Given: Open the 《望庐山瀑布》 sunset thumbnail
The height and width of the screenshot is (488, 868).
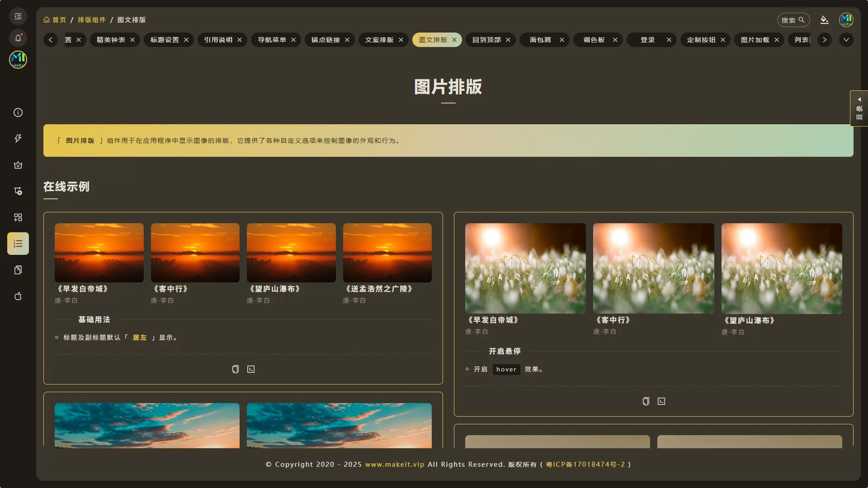Looking at the screenshot, I should pos(291,253).
